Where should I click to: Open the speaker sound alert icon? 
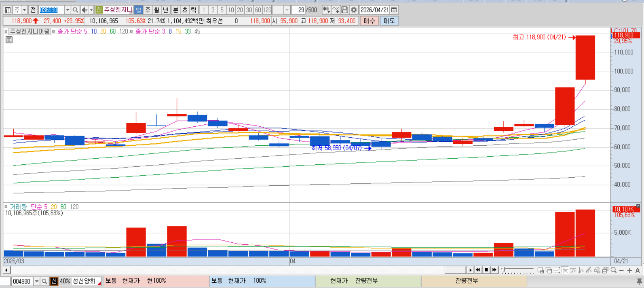pos(85,10)
